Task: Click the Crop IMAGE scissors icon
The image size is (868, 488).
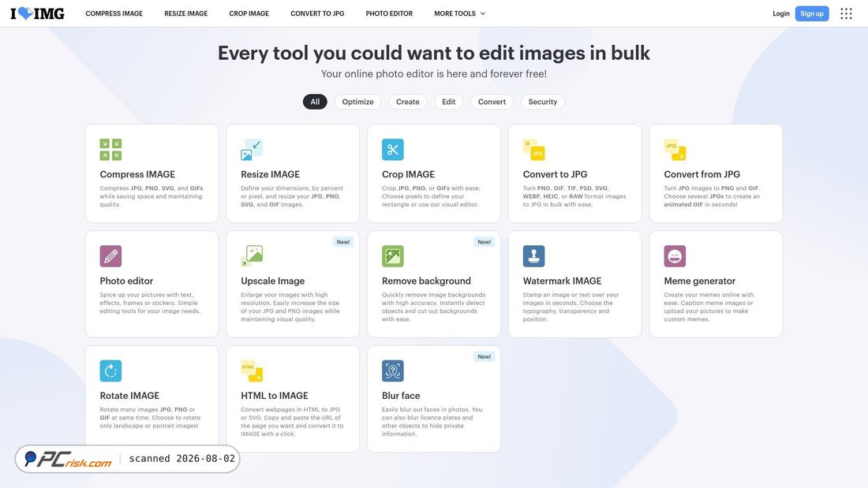Action: coord(392,149)
